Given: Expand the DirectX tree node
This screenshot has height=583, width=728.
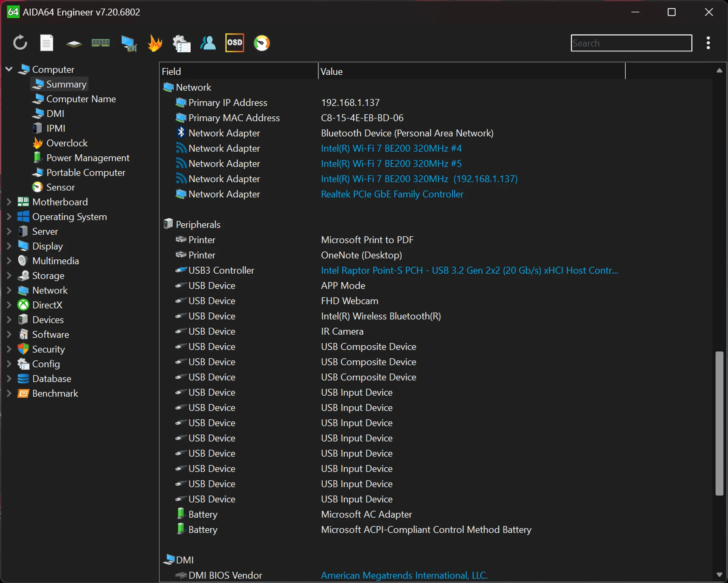Looking at the screenshot, I should tap(9, 305).
